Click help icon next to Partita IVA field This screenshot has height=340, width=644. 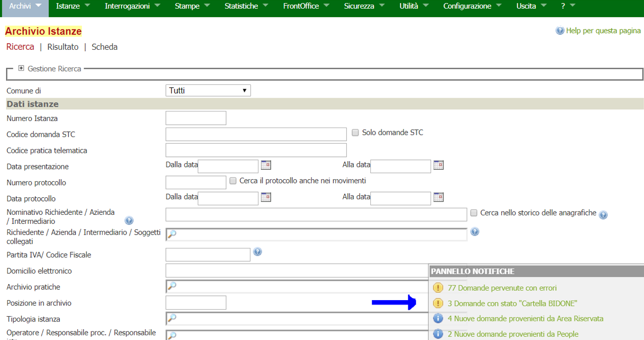click(x=258, y=252)
